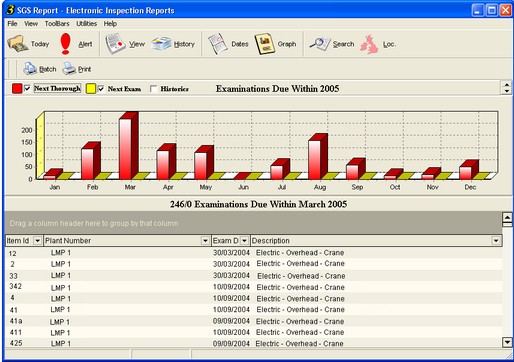Click the Today button label

(x=40, y=44)
